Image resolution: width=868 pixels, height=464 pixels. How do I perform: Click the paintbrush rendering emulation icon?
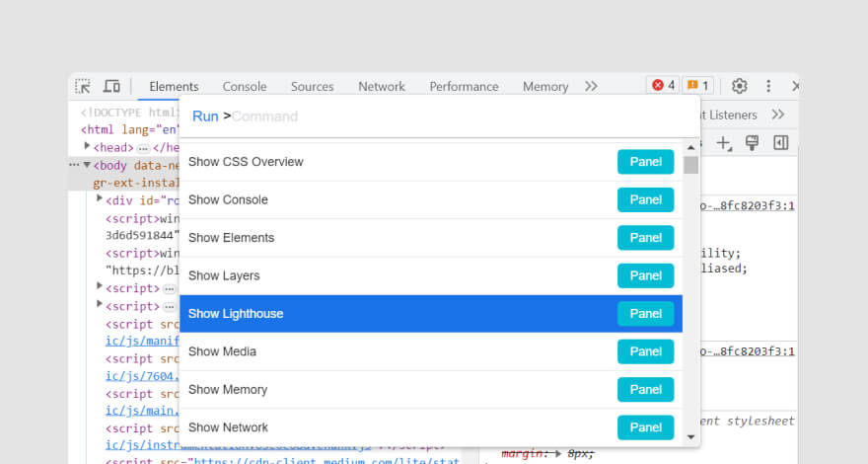pyautogui.click(x=752, y=143)
